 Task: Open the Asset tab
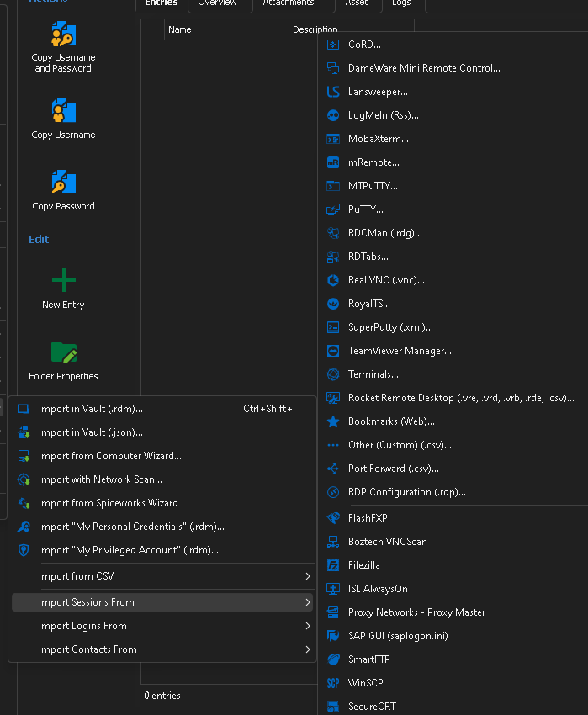coord(357,3)
